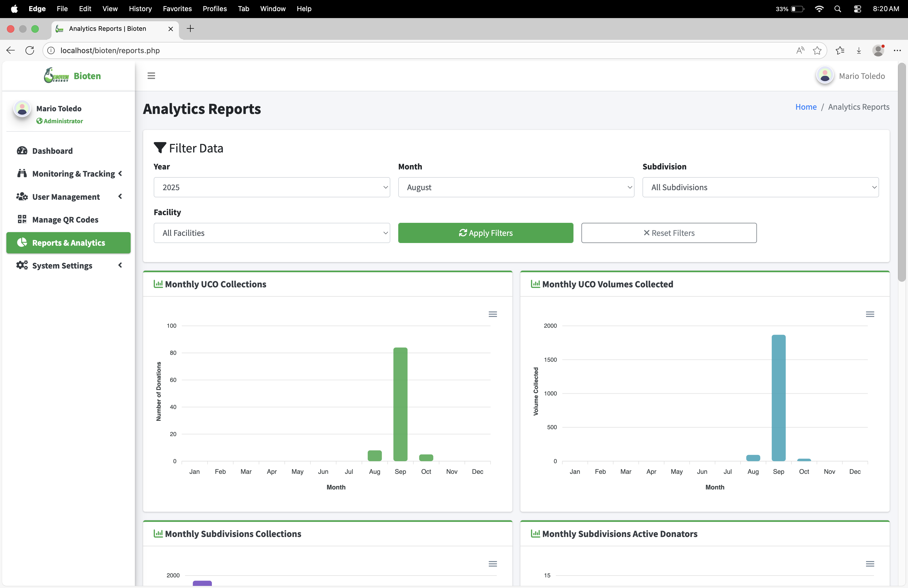Click the Dashboard speedometer sidebar item
This screenshot has height=588, width=908.
[52, 151]
